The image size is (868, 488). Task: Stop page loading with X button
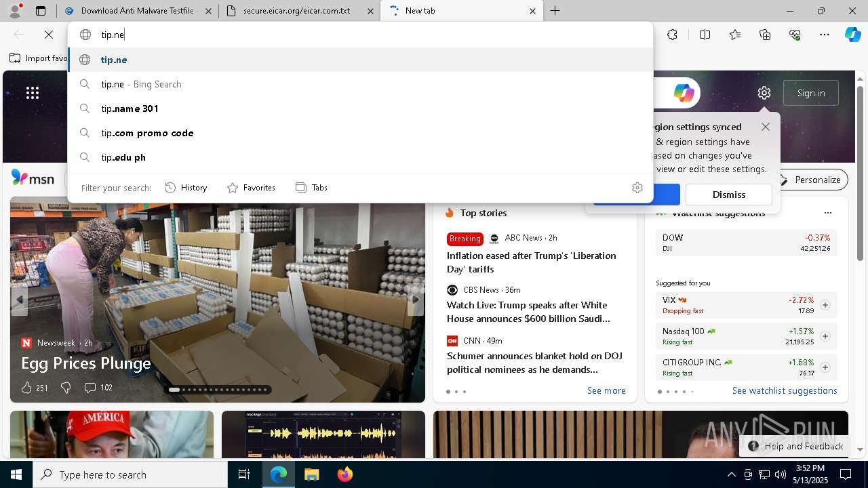tap(49, 35)
